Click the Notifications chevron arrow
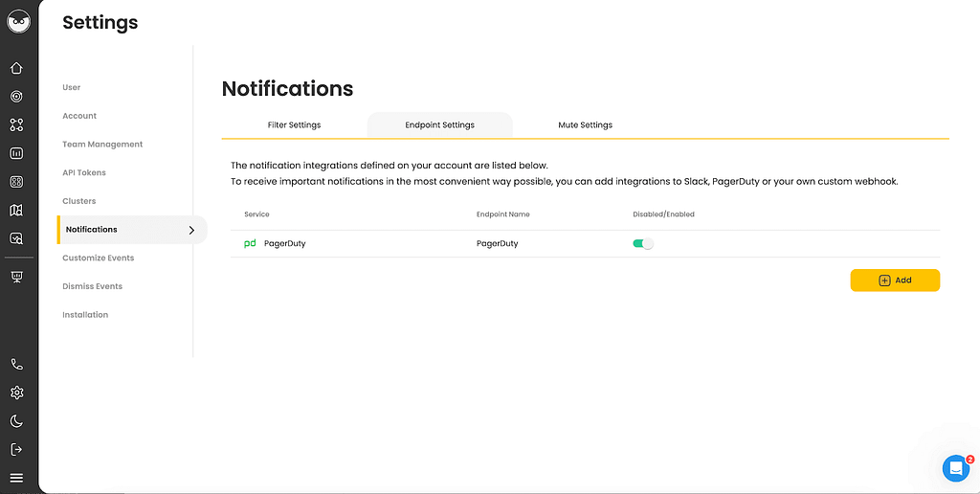 191,230
